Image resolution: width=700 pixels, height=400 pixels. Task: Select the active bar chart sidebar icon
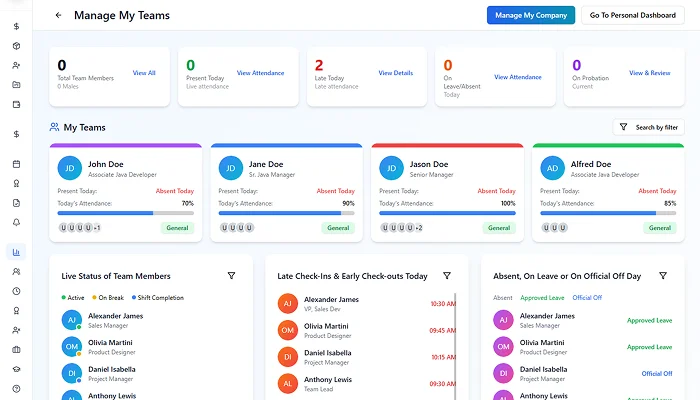(16, 252)
